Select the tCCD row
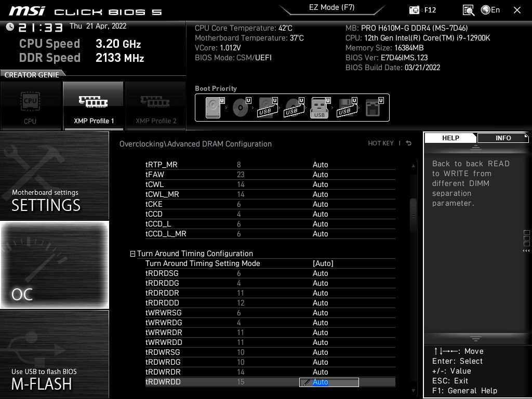This screenshot has height=399, width=532. (x=270, y=214)
